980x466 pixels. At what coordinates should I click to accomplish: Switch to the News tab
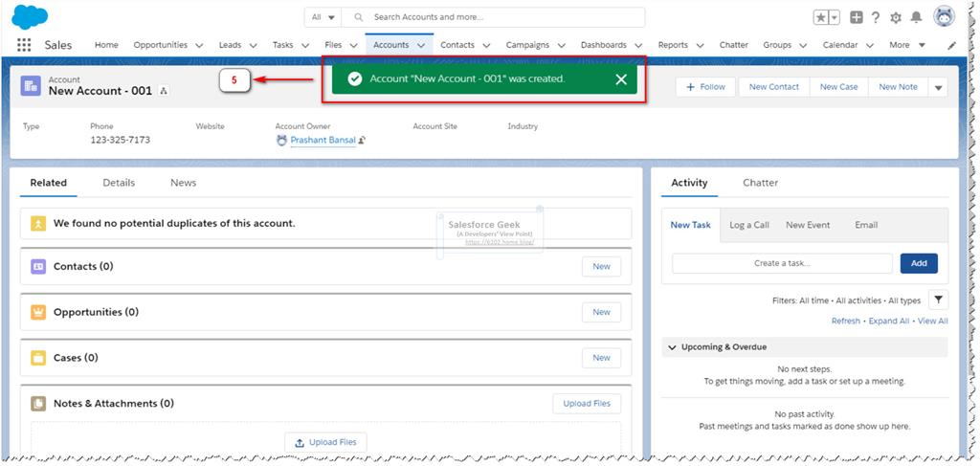point(183,183)
